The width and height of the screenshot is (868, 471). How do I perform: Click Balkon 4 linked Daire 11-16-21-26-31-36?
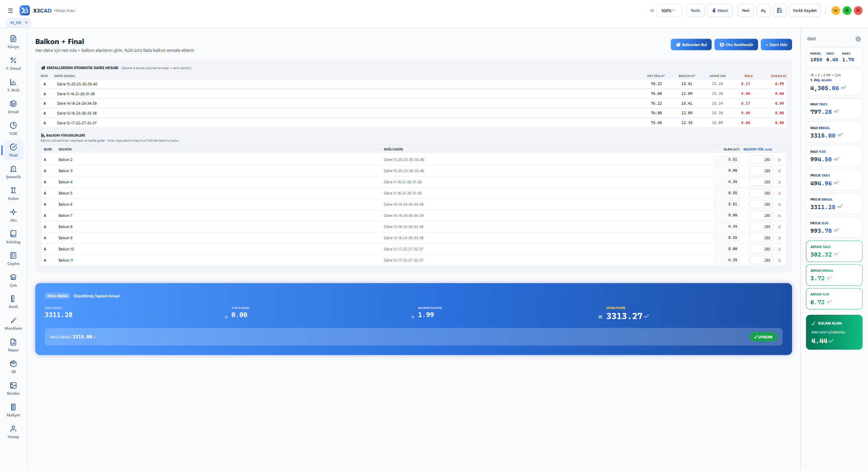pos(402,182)
